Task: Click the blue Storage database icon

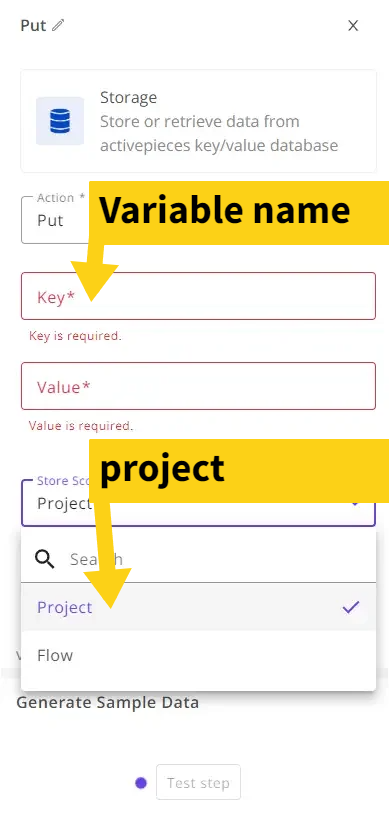Action: [x=60, y=121]
